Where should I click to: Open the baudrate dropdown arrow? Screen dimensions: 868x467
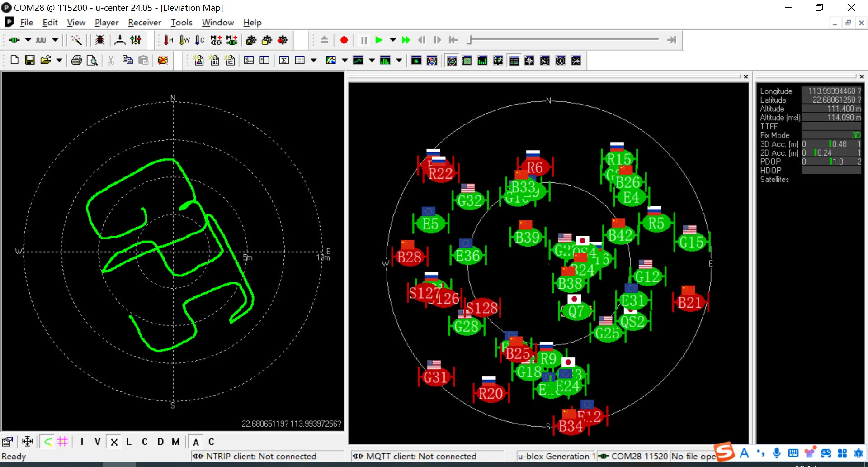click(55, 40)
